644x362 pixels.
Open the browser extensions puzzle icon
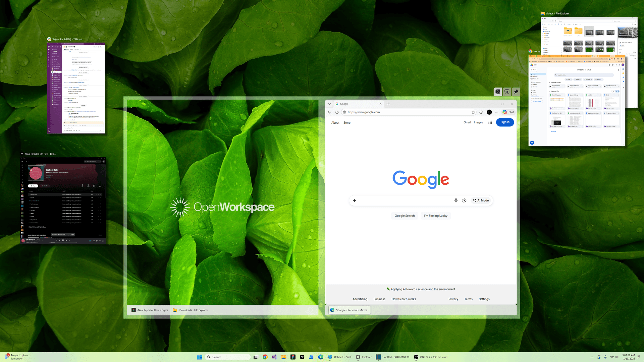tap(481, 112)
